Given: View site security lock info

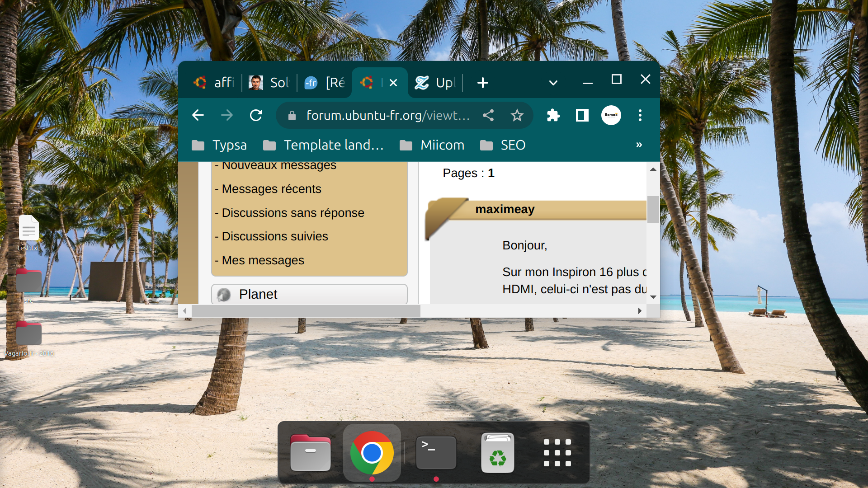Looking at the screenshot, I should [x=292, y=116].
